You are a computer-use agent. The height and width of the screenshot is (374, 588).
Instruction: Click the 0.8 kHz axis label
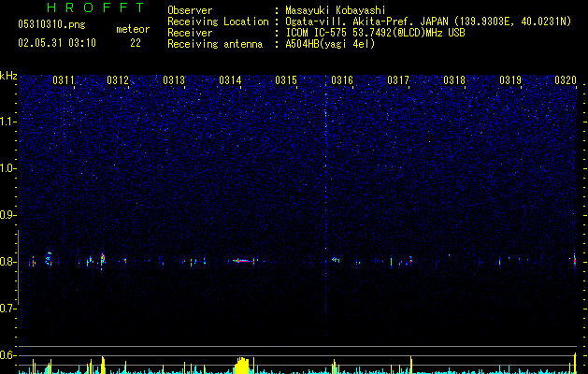[x=8, y=262]
